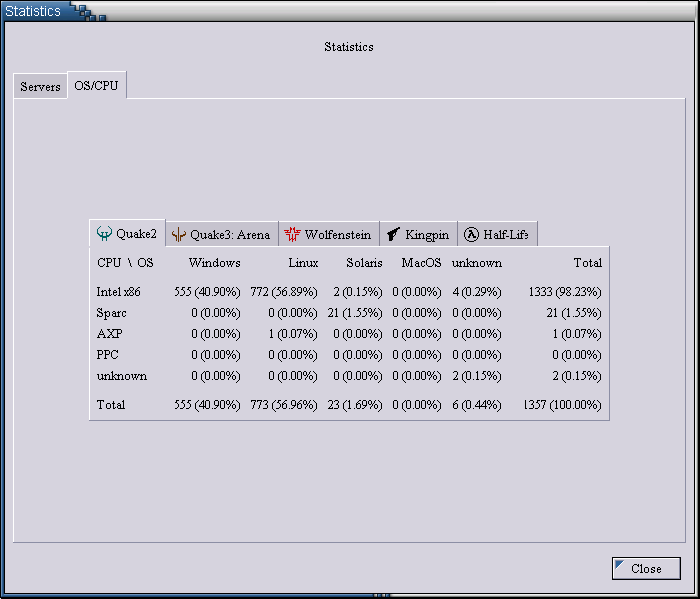Screen dimensions: 700x599
Task: Select the PPC row label
Action: pyautogui.click(x=107, y=355)
